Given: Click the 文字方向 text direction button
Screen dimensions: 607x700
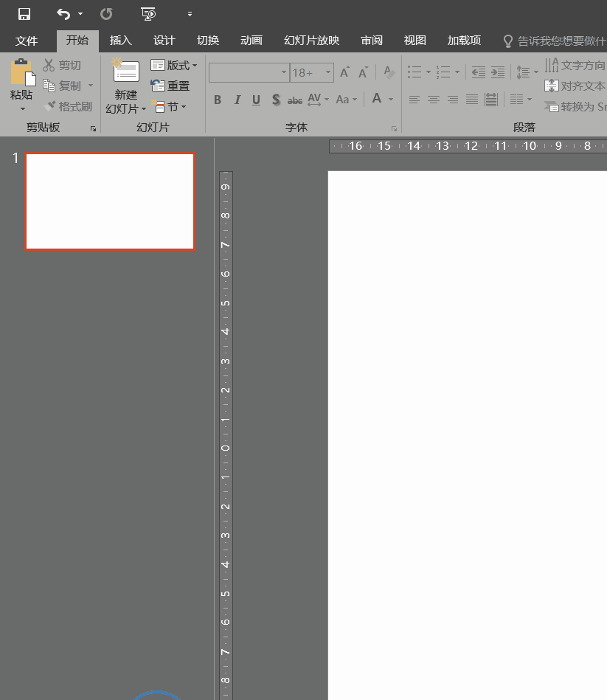Looking at the screenshot, I should point(575,65).
